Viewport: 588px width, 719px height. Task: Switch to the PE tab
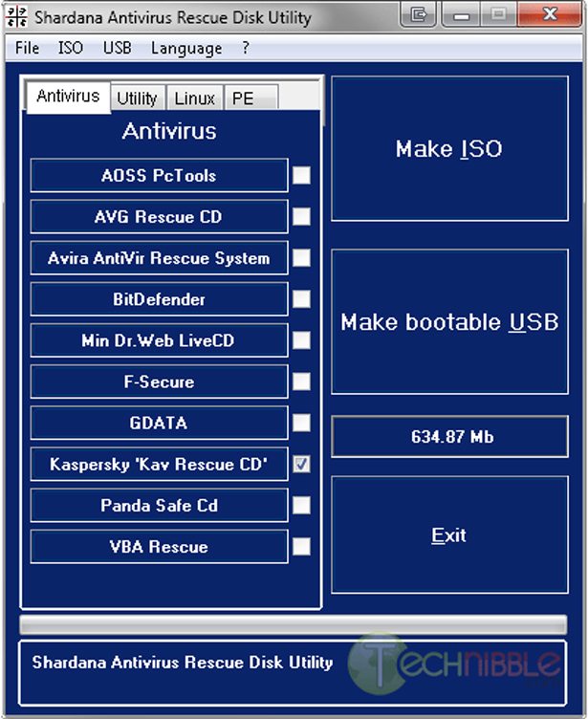[x=250, y=98]
